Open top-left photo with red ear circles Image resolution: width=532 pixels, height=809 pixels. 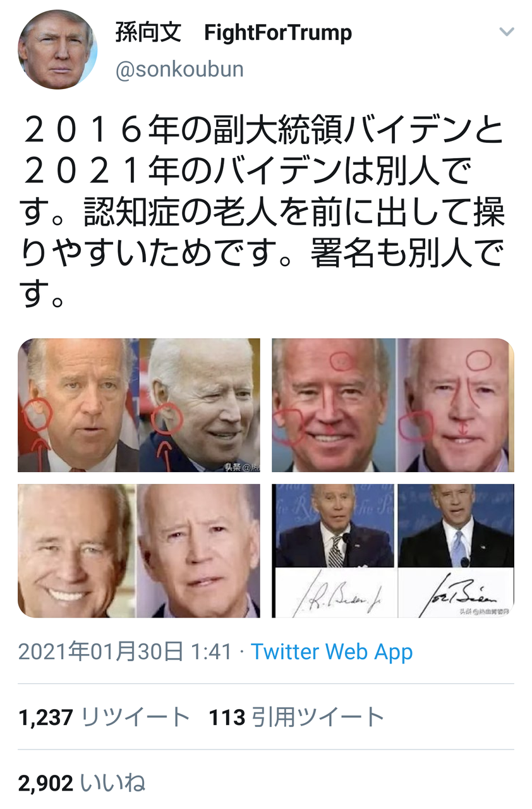[x=139, y=405]
